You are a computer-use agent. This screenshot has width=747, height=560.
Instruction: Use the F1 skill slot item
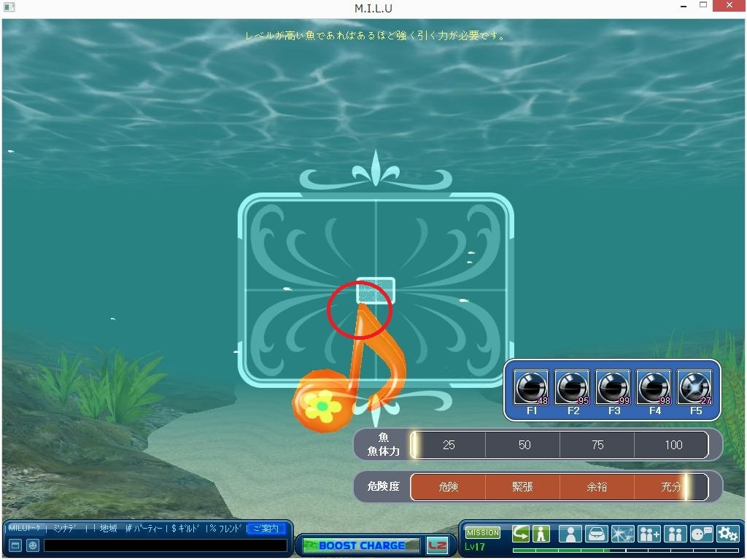click(531, 387)
